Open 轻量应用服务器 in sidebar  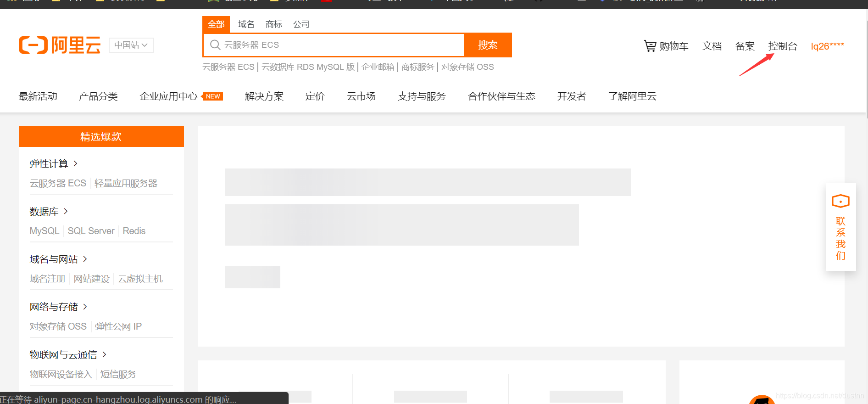(126, 183)
